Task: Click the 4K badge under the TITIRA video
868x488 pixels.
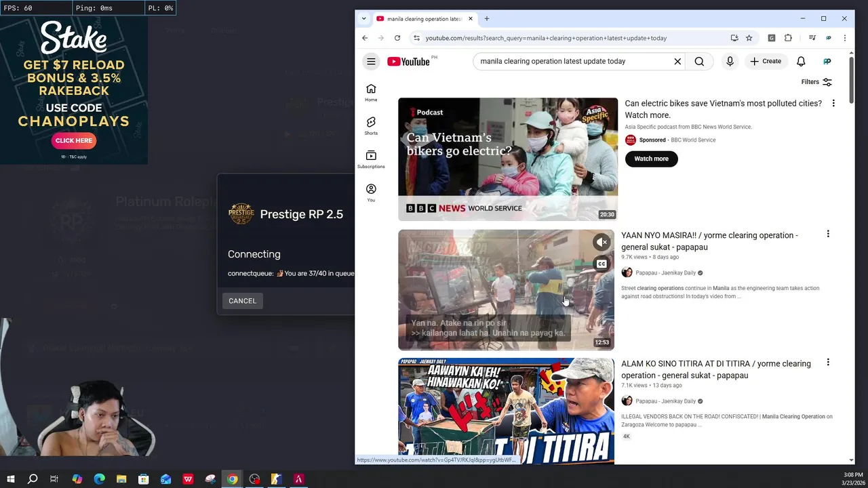Action: [627, 436]
